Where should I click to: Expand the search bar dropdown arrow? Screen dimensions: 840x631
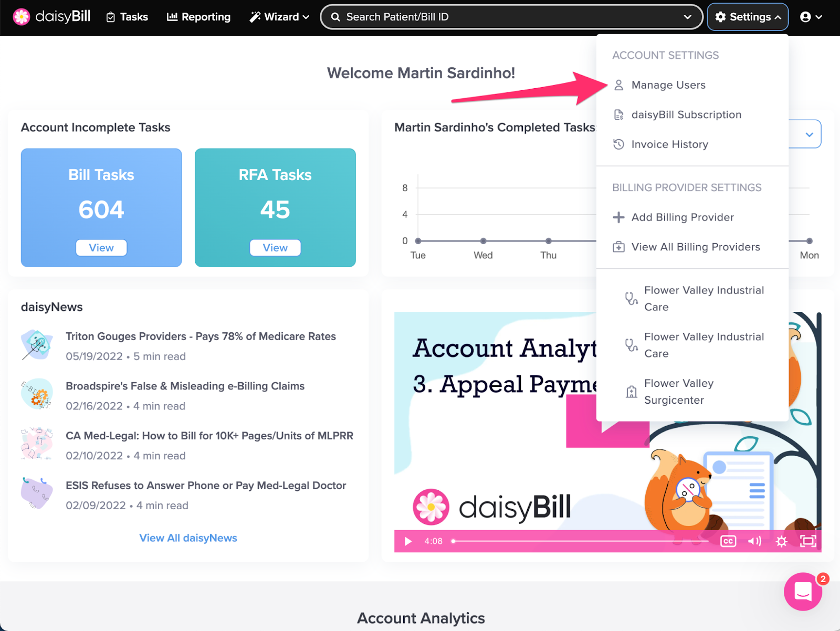pyautogui.click(x=688, y=17)
